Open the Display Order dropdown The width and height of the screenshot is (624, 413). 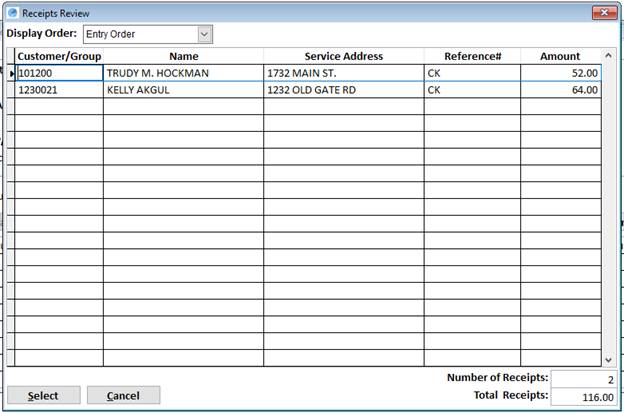[204, 34]
